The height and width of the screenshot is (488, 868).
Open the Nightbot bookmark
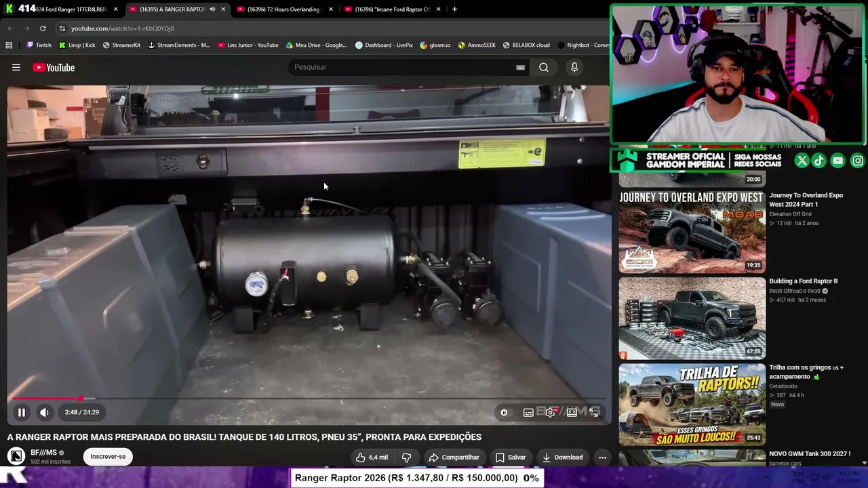coord(583,45)
